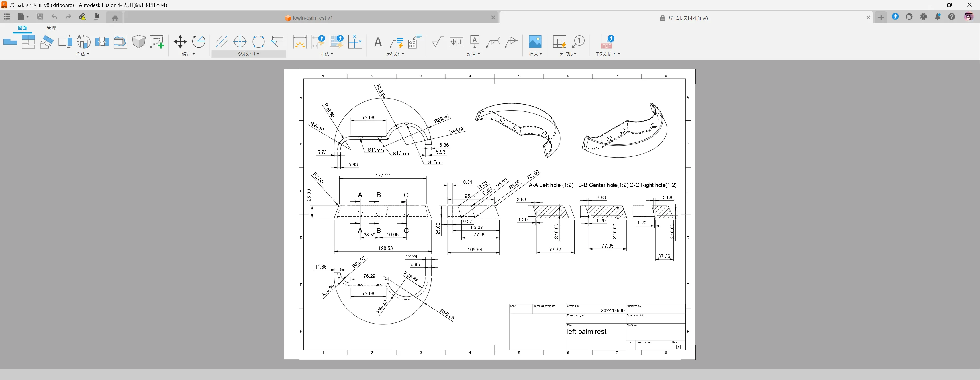Activate the dimension tool
This screenshot has width=980, height=380.
point(300,42)
